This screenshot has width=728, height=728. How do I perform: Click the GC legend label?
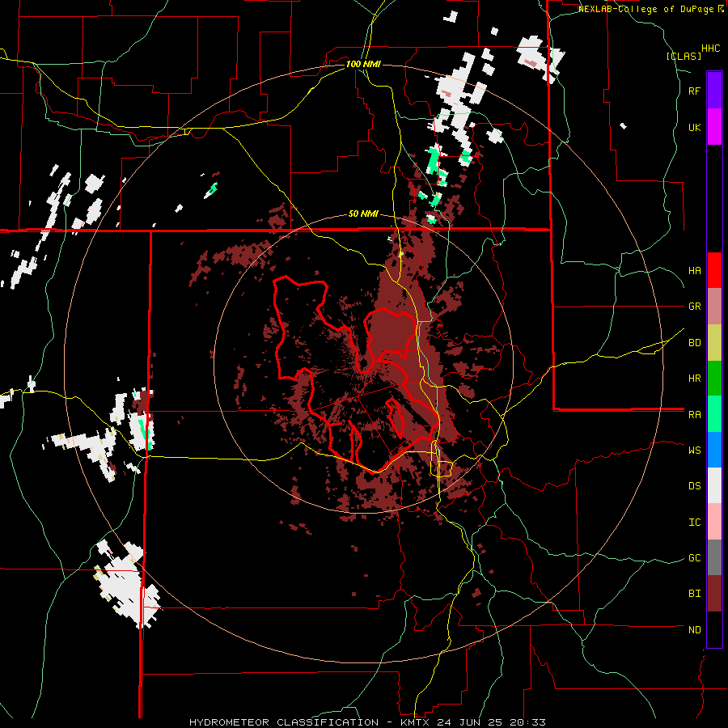point(694,558)
